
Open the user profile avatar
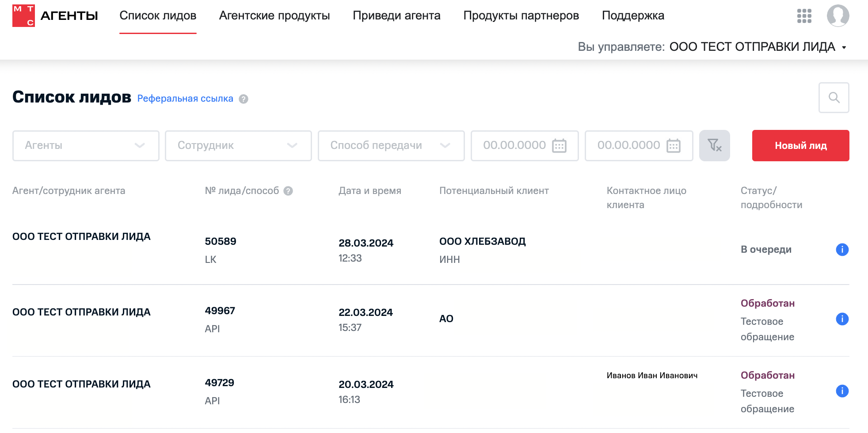tap(838, 16)
